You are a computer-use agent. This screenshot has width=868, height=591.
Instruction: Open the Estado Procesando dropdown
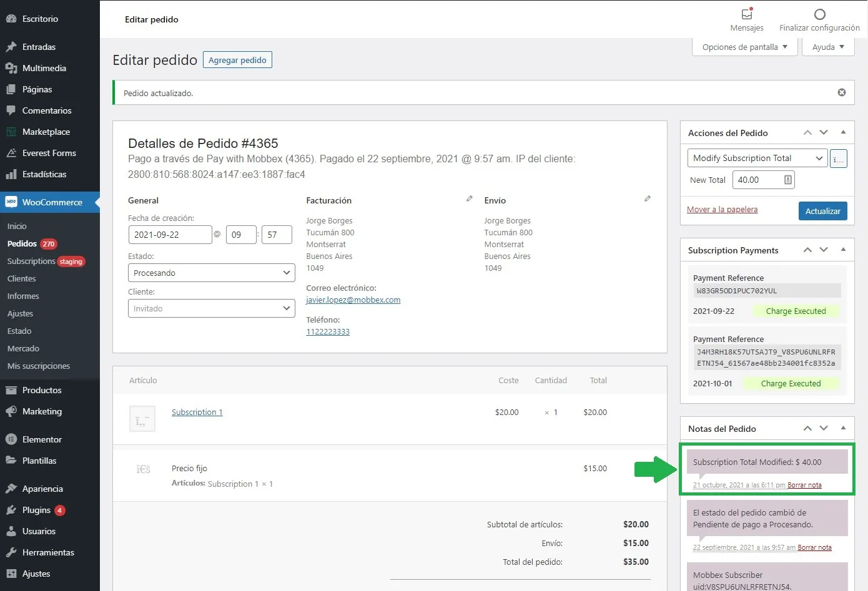pyautogui.click(x=212, y=273)
